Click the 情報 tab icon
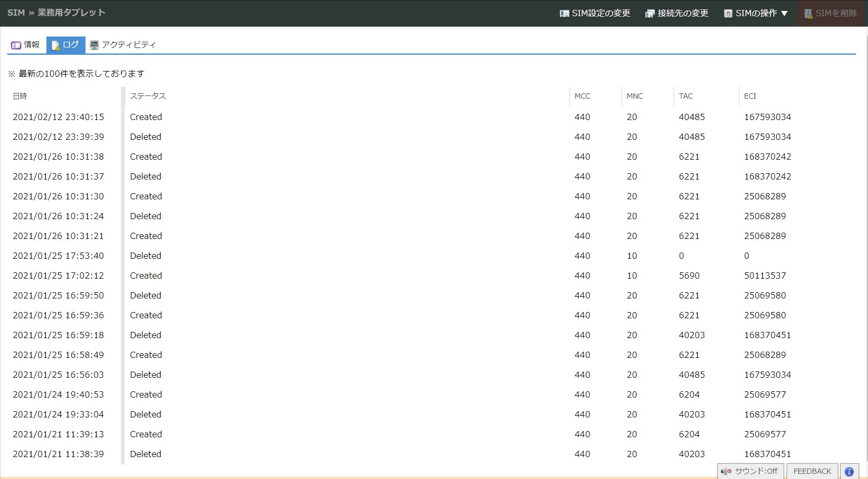This screenshot has height=479, width=868. point(16,45)
